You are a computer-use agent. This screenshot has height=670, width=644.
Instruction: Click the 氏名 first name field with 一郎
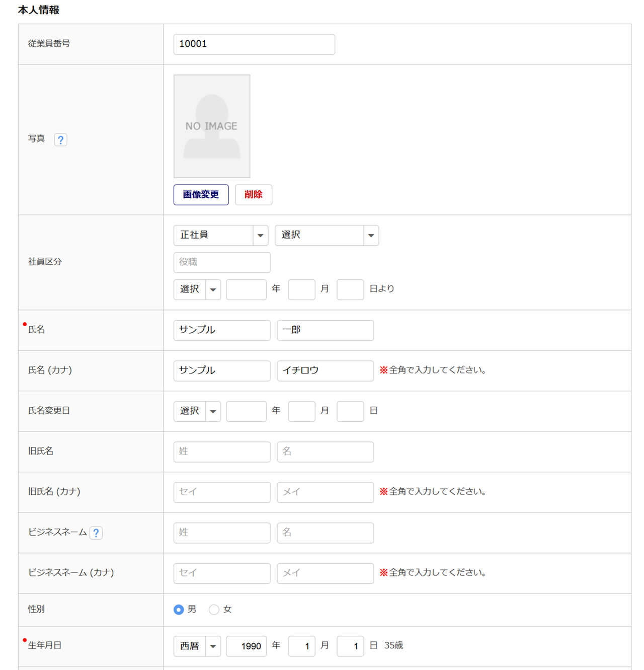click(x=325, y=330)
